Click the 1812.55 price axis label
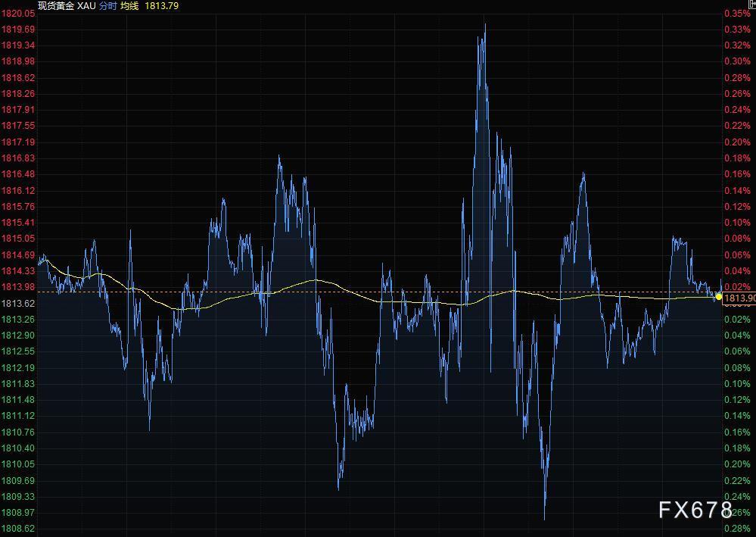 [x=18, y=351]
